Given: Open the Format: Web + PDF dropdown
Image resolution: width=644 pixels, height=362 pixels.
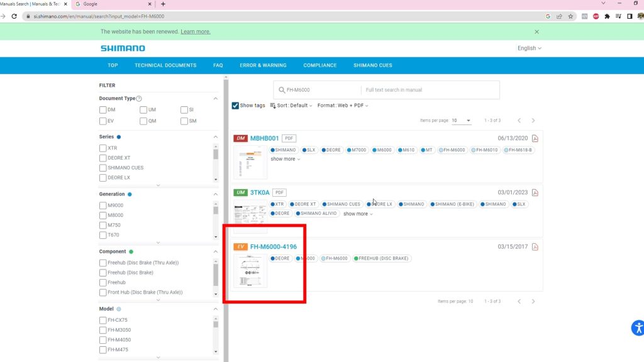Looking at the screenshot, I should pos(343,106).
